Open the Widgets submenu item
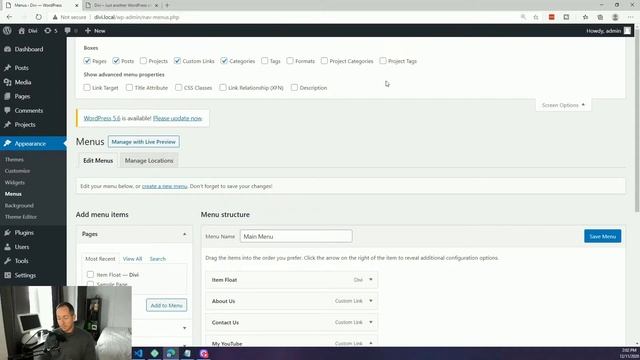 [x=15, y=182]
